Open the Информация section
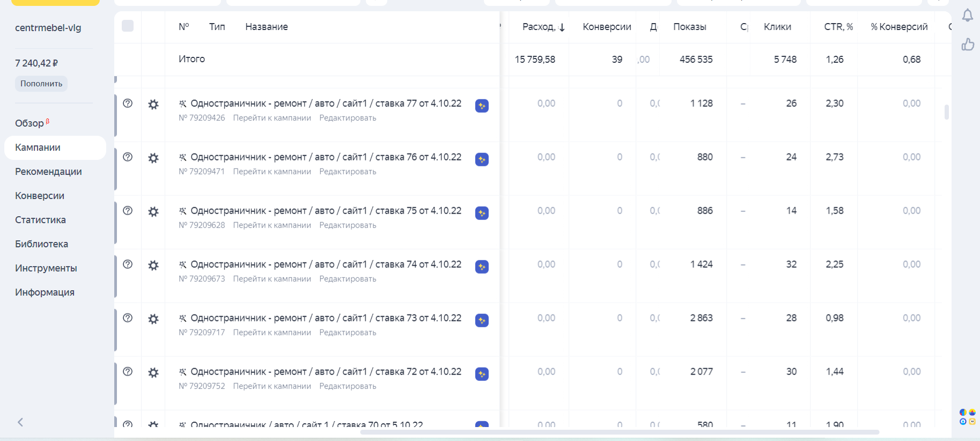980x441 pixels. click(45, 292)
